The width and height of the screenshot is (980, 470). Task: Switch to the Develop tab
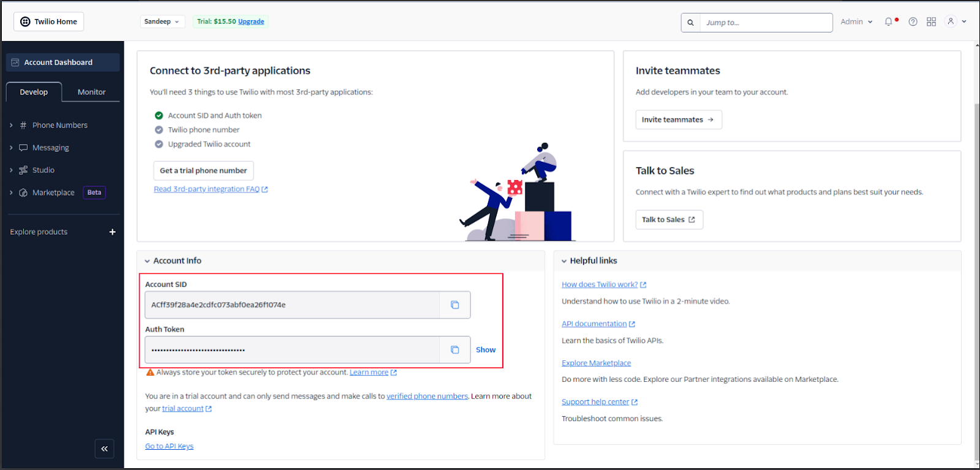[34, 92]
